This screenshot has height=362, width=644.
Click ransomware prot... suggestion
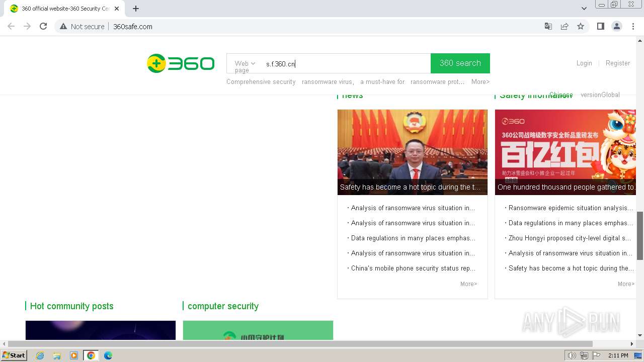(x=437, y=82)
